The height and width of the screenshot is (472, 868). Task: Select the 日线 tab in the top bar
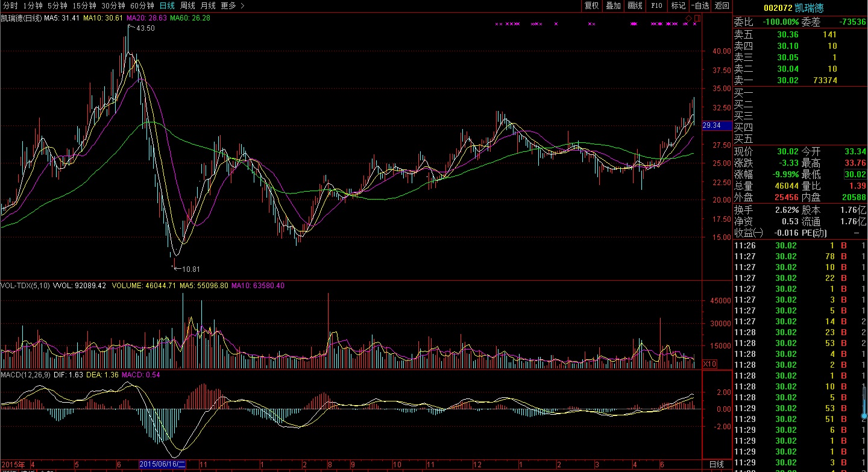point(167,5)
